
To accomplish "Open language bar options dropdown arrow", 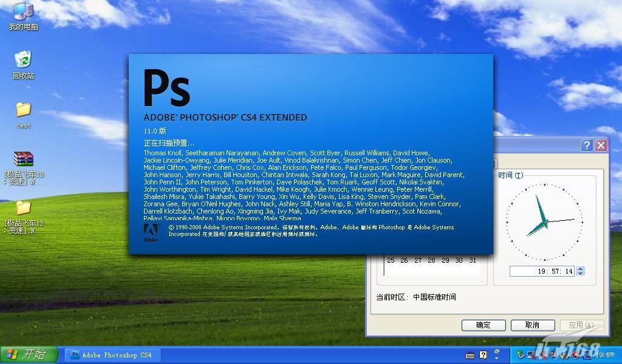I will [497, 358].
